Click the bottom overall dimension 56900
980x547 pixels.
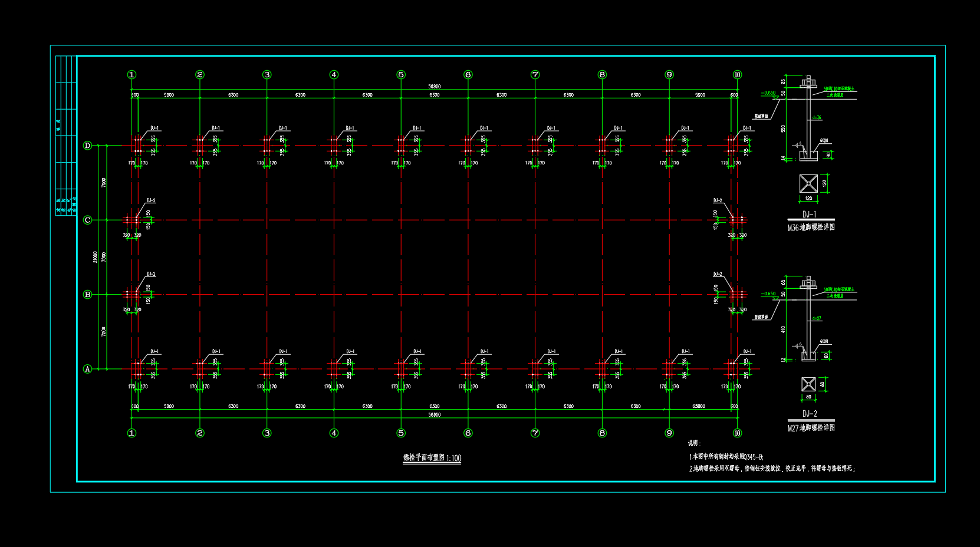coord(434,415)
